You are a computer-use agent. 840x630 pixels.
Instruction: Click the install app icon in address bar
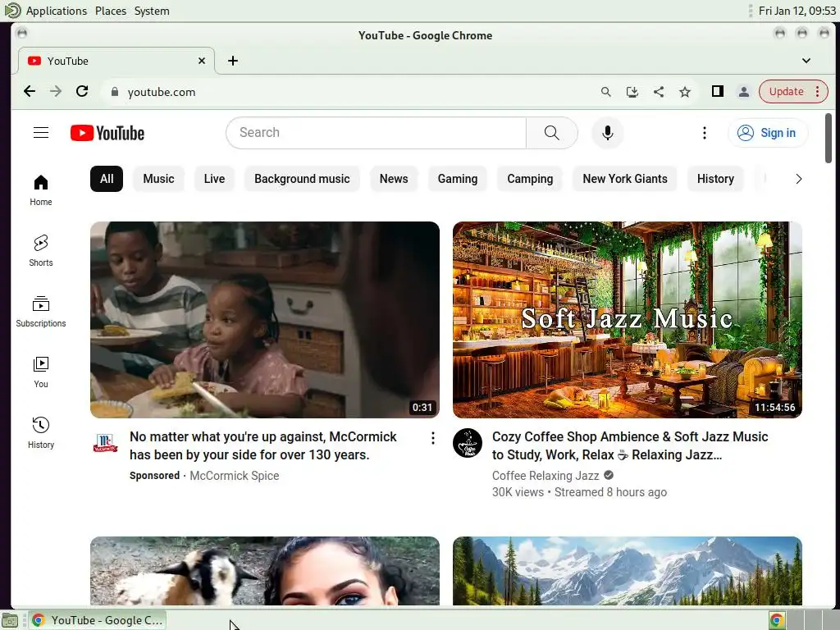(632, 92)
